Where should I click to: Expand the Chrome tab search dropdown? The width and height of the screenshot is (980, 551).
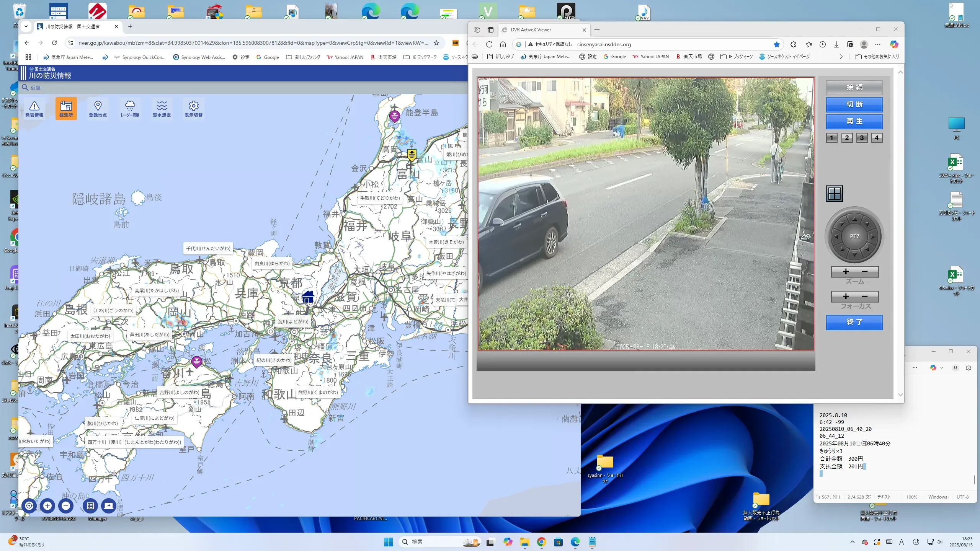(26, 26)
